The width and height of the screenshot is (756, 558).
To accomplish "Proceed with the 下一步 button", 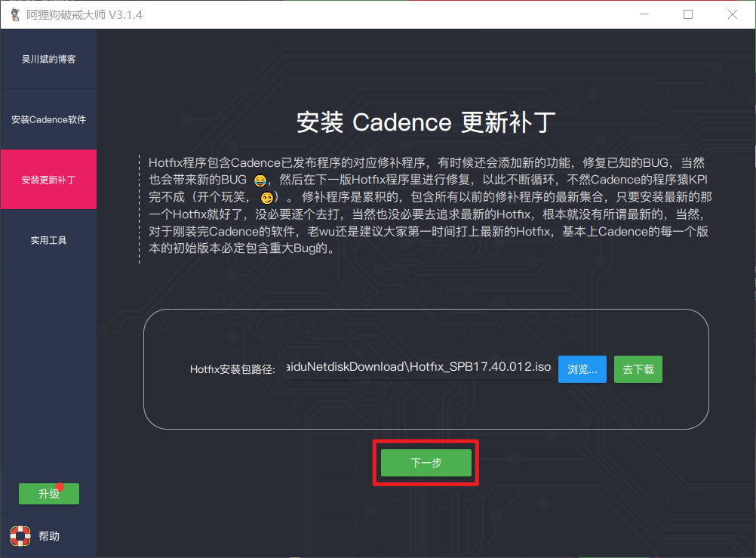I will [x=426, y=463].
